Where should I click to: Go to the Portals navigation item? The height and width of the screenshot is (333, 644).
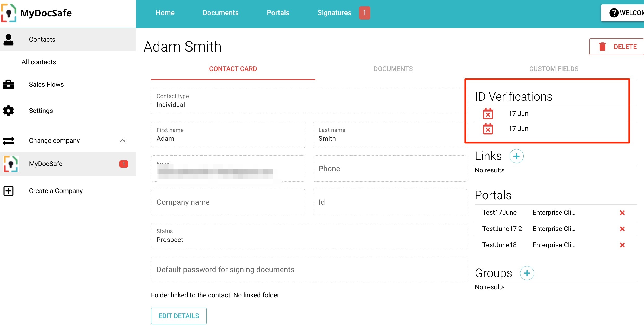click(x=278, y=12)
